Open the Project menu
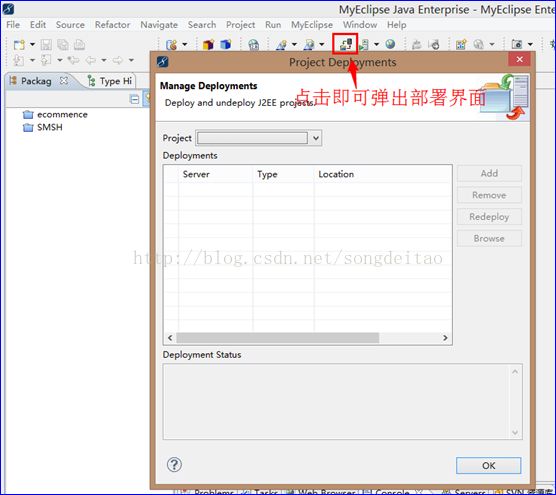Screen dimensions: 556x495 pyautogui.click(x=240, y=25)
